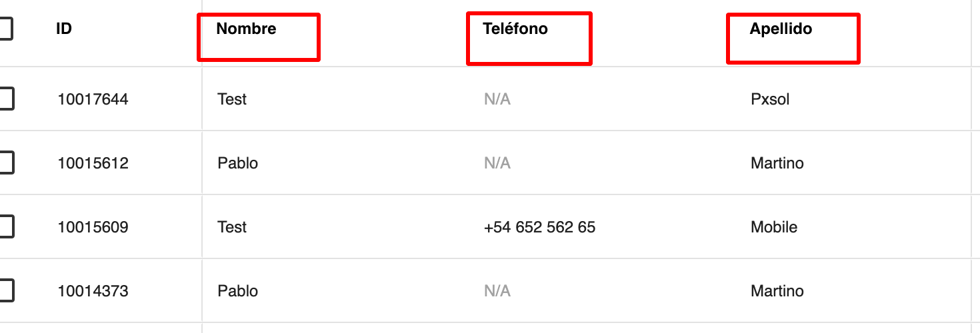Click phone number +54 652 562 65
This screenshot has height=333, width=980.
tap(539, 227)
